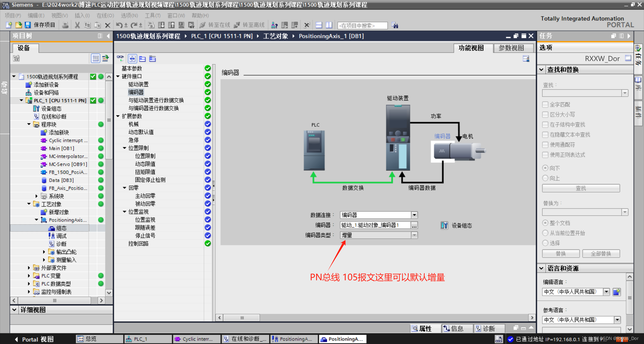
Task: Click the 在项目中搜索 input field
Action: [362, 25]
